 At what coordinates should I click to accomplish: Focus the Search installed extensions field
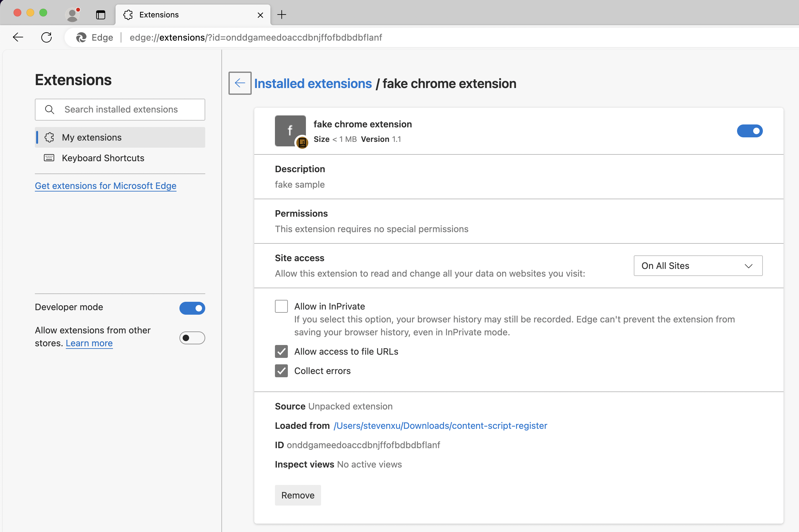120,109
